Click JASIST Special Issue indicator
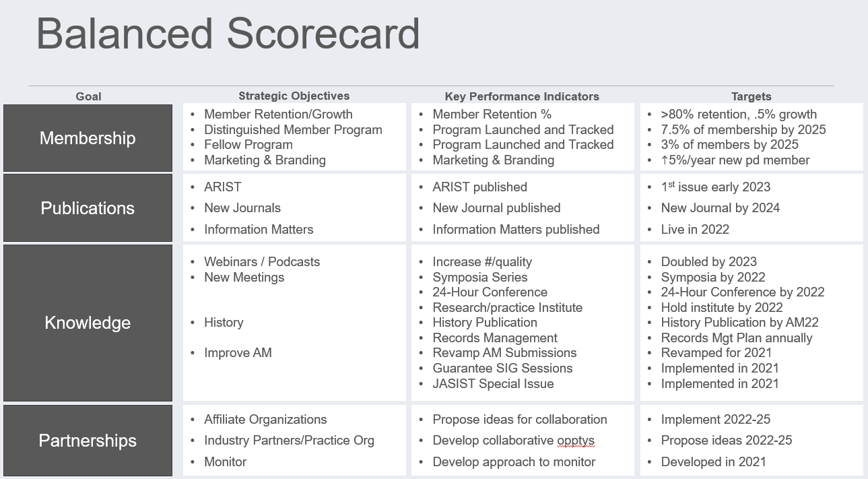The height and width of the screenshot is (479, 868). [x=493, y=383]
